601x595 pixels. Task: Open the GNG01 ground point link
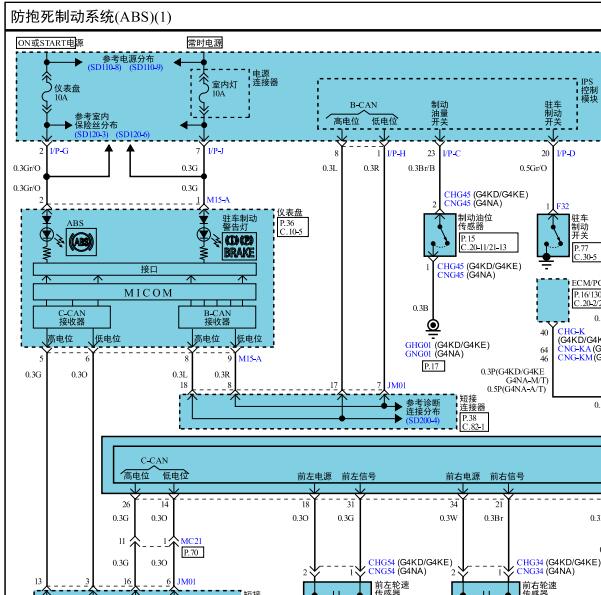click(x=418, y=354)
